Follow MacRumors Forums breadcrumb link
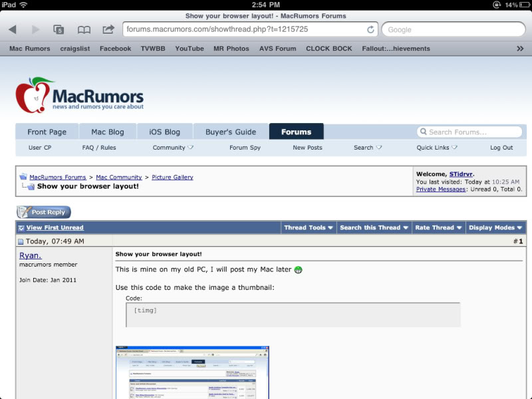This screenshot has width=532, height=399. 58,177
